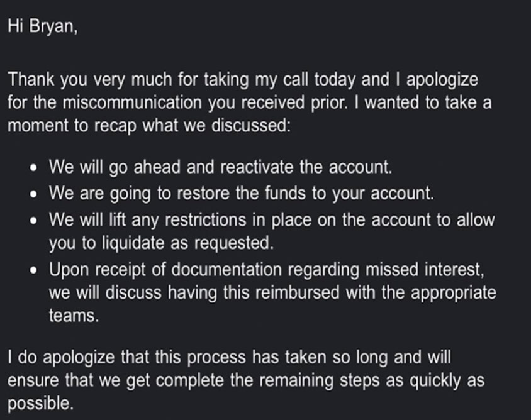Click the bullet text about reactivating the account
531x420 pixels.
click(x=220, y=167)
